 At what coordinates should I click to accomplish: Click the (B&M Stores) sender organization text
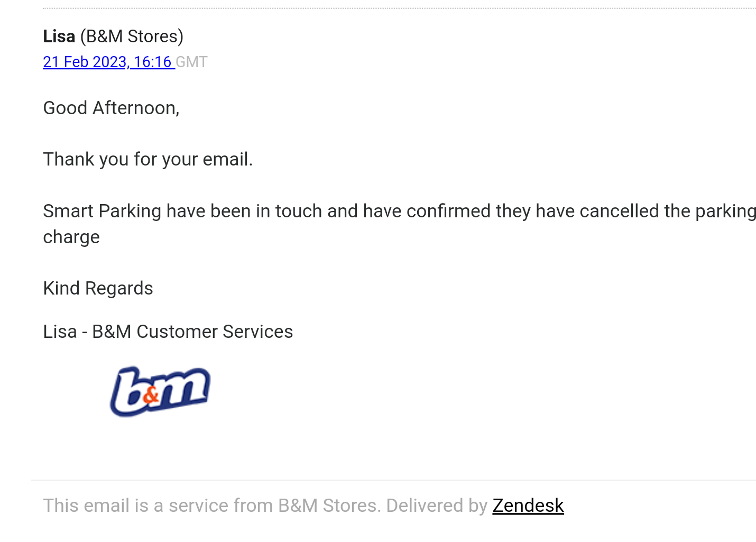coord(132,36)
